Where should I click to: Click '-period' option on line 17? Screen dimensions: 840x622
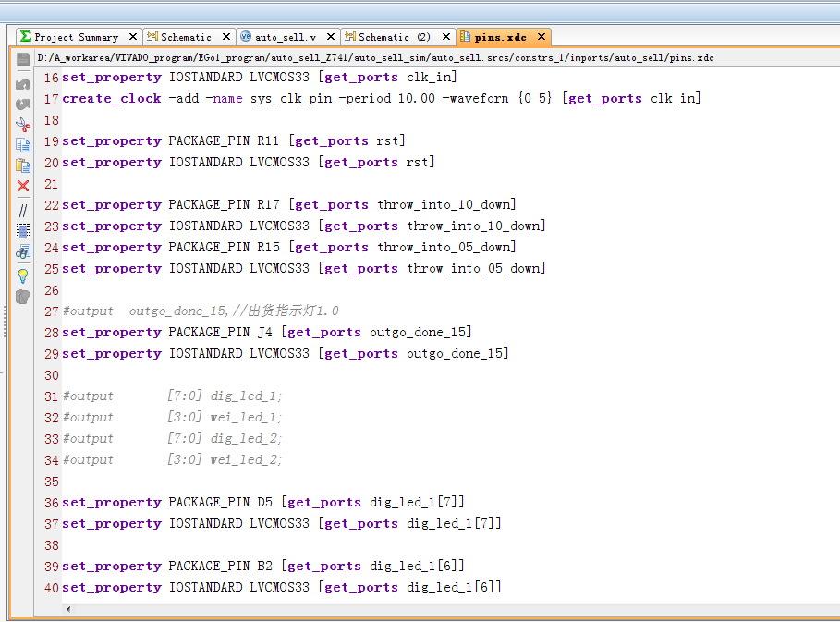pyautogui.click(x=365, y=99)
